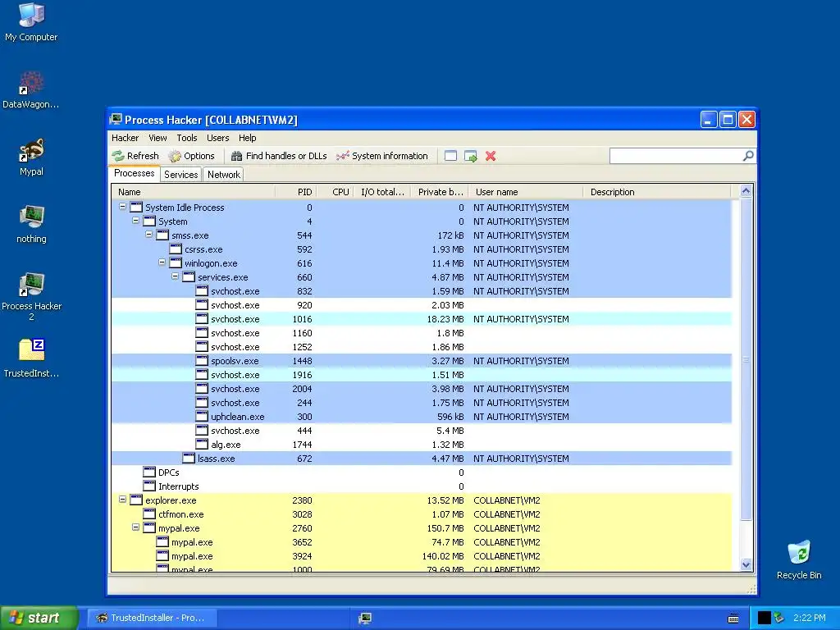
Task: Open the Tools menu
Action: click(187, 138)
